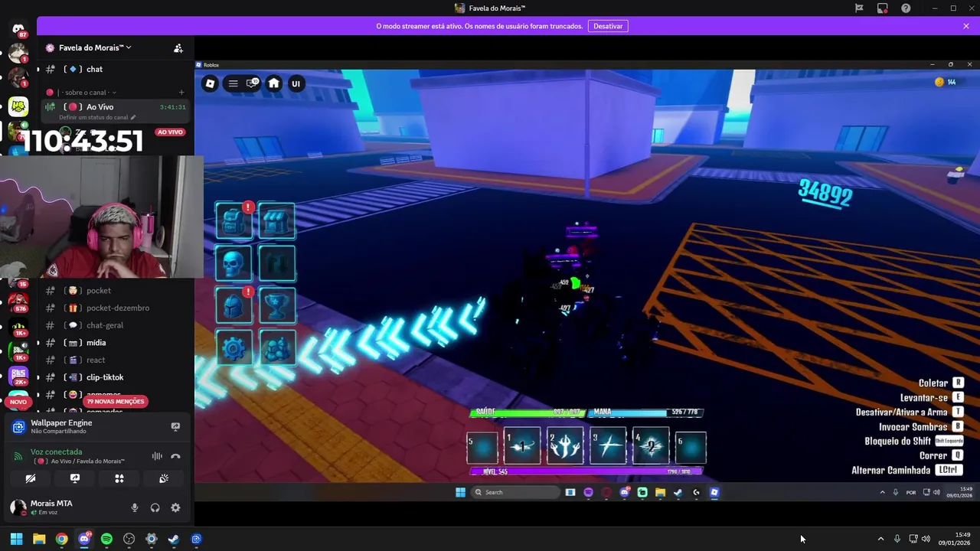This screenshot has height=551, width=980.
Task: Open the Discord inbox icon in the title bar
Action: point(883,8)
